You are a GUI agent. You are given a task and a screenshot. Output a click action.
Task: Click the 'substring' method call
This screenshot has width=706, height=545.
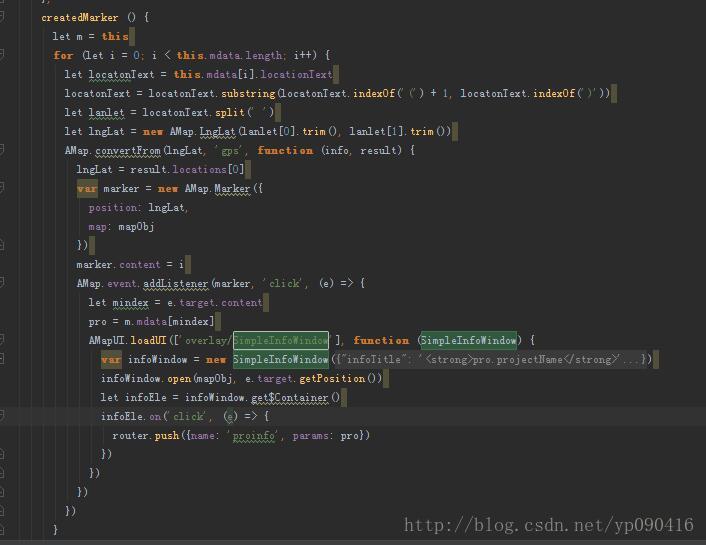(248, 93)
